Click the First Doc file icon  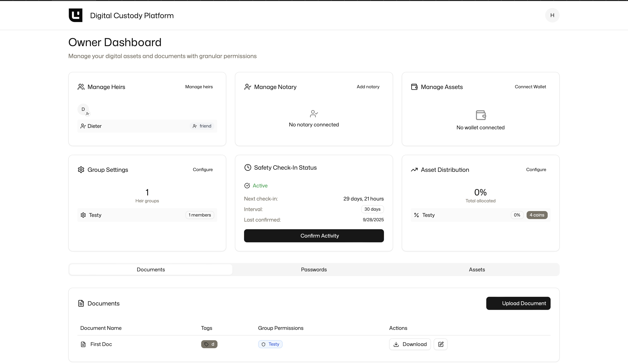coord(83,344)
